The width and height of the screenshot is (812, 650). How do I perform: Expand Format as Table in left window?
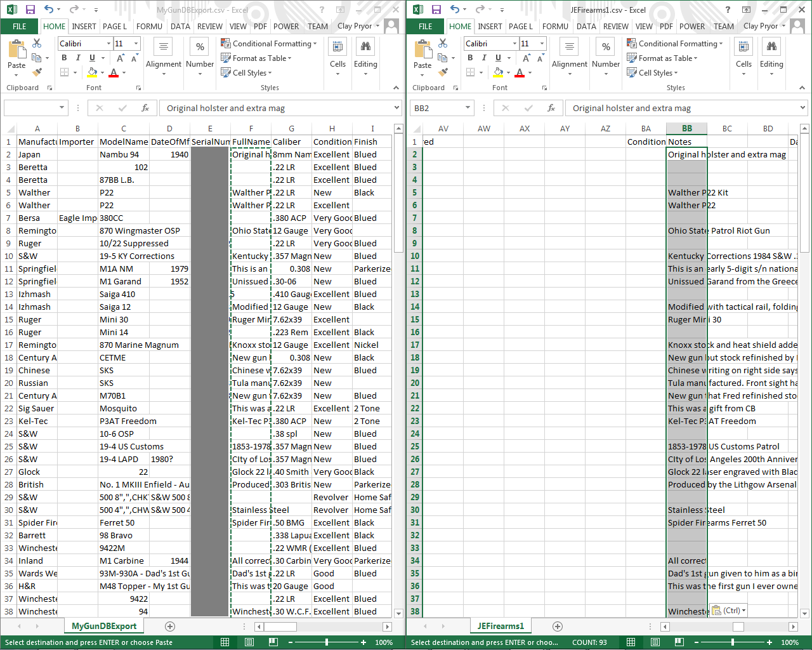click(x=256, y=58)
